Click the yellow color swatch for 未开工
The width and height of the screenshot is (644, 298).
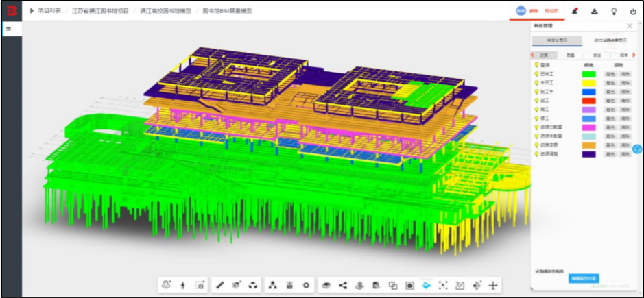pos(588,83)
